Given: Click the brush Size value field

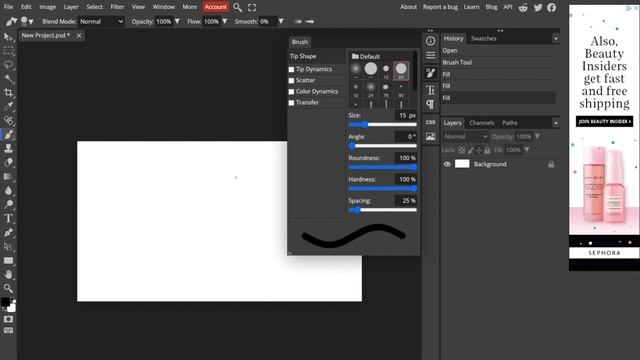Looking at the screenshot, I should tap(406, 116).
